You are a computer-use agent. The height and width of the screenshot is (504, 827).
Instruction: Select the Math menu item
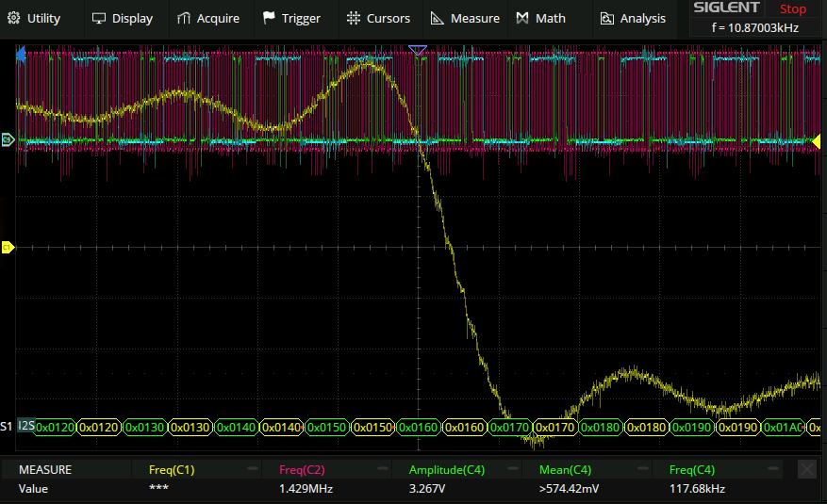coord(541,18)
